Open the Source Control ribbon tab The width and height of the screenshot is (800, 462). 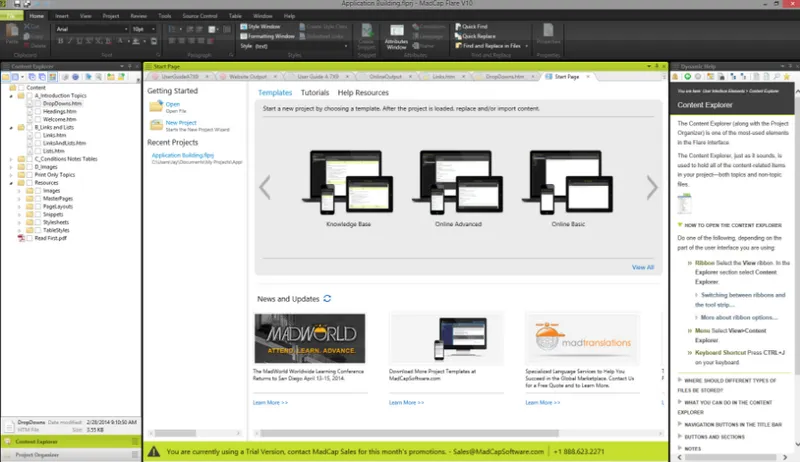pos(199,16)
